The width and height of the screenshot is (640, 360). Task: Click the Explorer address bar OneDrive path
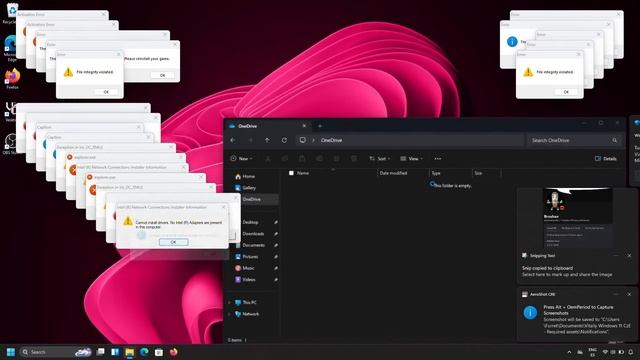[410, 140]
